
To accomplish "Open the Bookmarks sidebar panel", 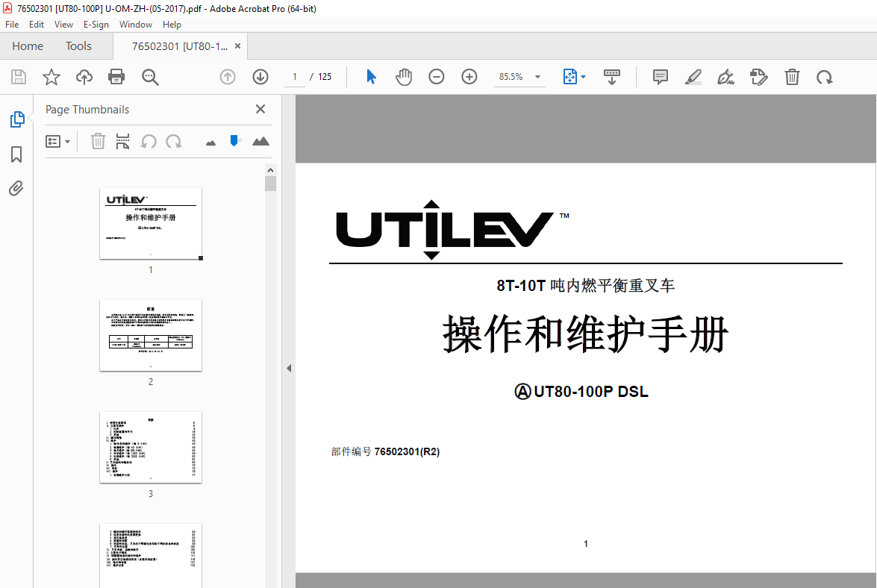I will pos(16,154).
